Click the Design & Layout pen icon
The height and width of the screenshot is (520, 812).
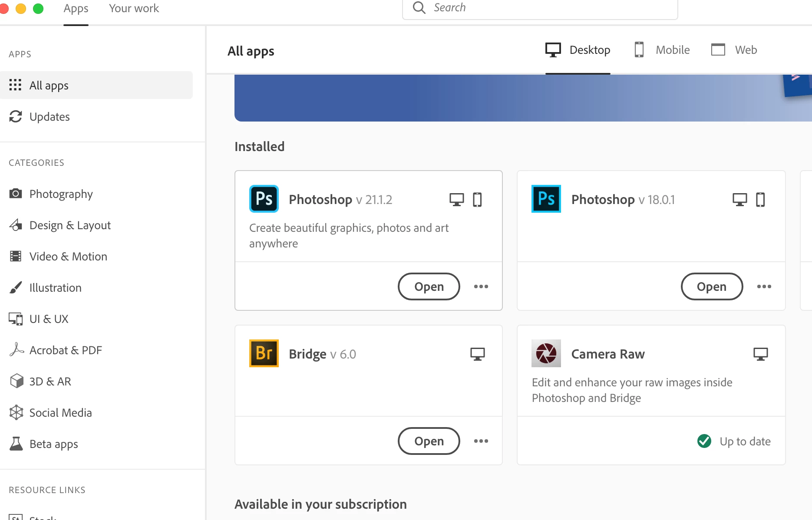[16, 225]
